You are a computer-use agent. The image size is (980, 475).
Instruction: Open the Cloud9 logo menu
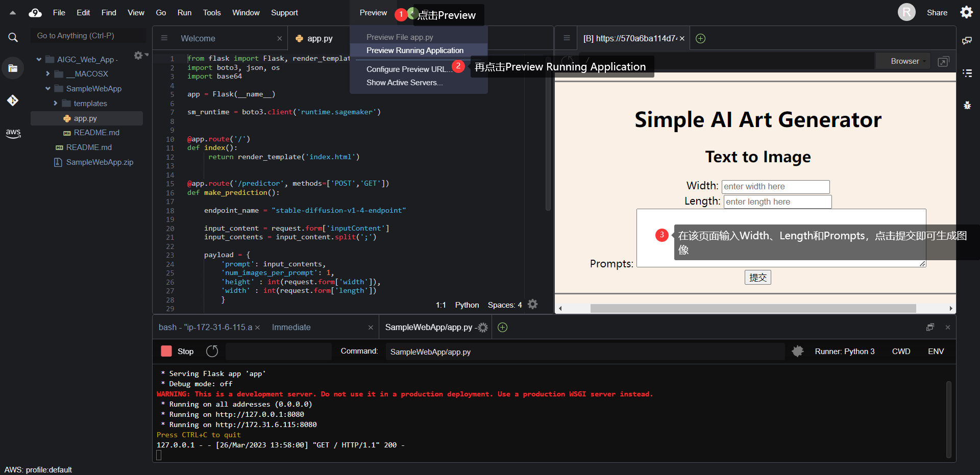[35, 13]
